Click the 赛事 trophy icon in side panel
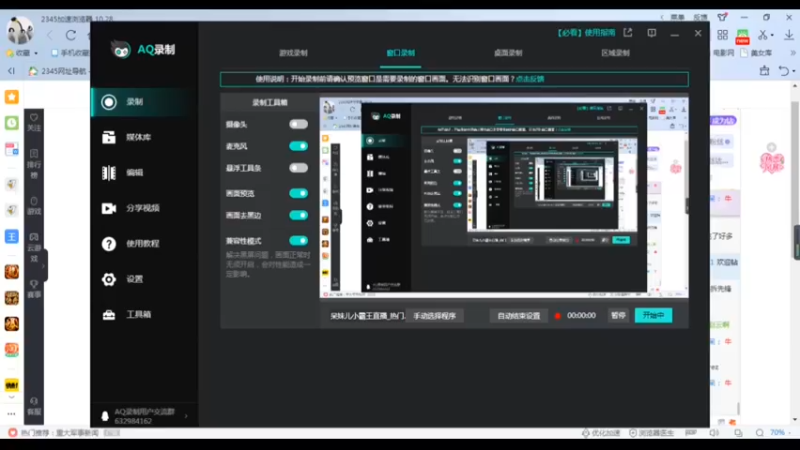Screen dimensions: 800x450 tap(34, 284)
